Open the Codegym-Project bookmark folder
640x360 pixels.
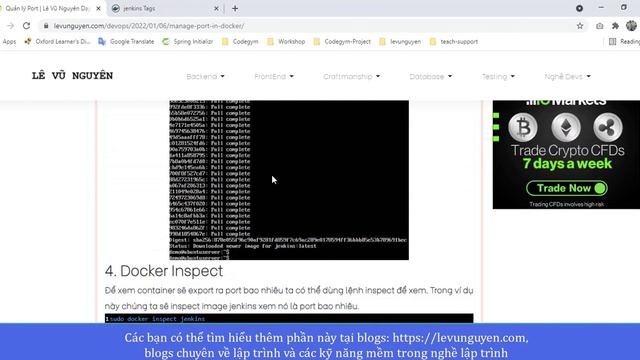pos(342,42)
